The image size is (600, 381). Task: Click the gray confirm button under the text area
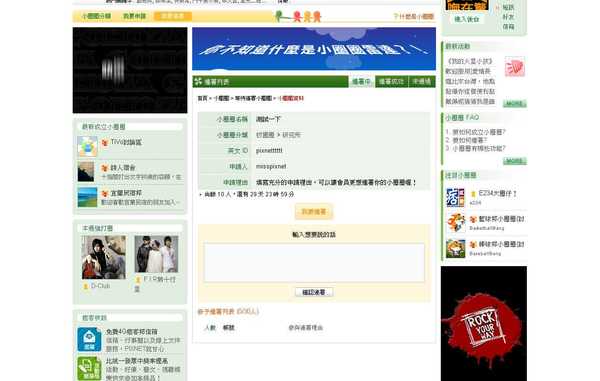pos(314,292)
